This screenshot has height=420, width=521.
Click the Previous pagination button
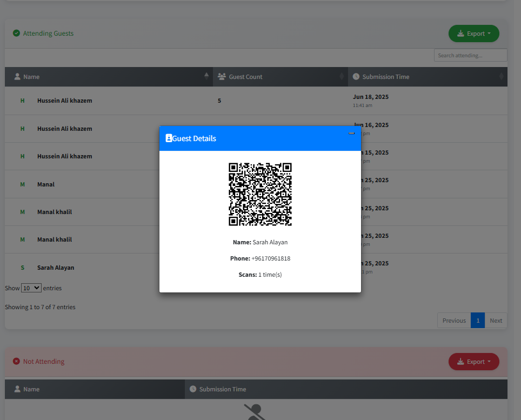453,320
